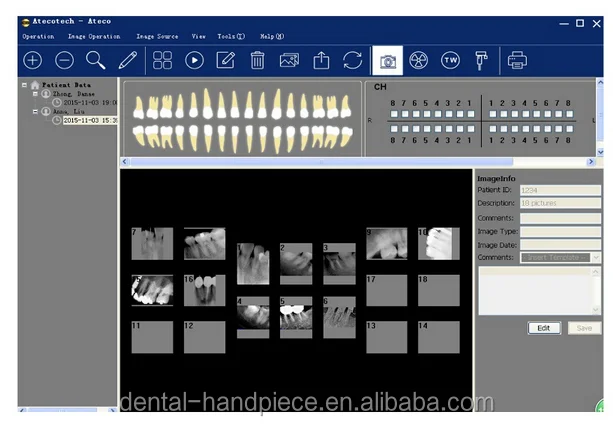
Task: Click the Description field
Action: [560, 203]
